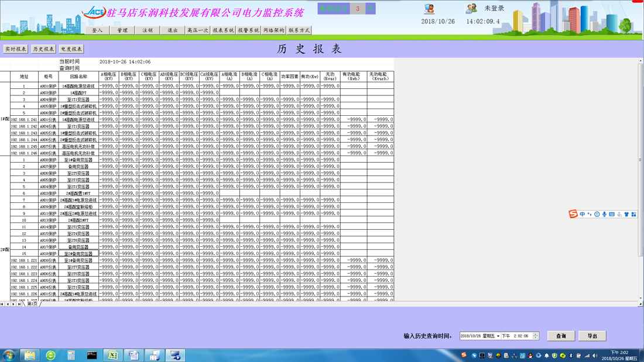
Task: Click the QQ penguin tray icon
Action: click(x=530, y=356)
